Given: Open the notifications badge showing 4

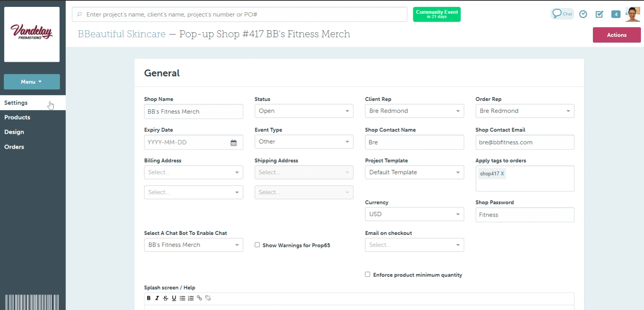Looking at the screenshot, I should pyautogui.click(x=616, y=14).
